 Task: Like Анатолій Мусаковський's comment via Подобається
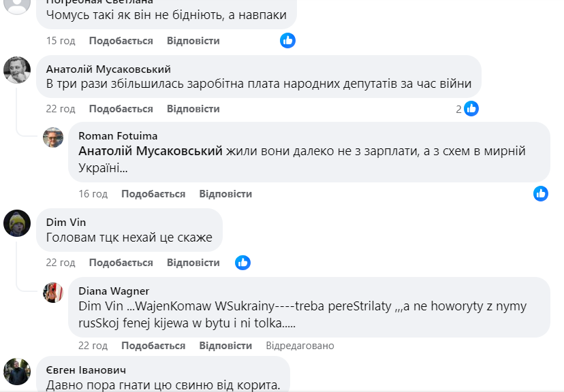click(x=121, y=109)
